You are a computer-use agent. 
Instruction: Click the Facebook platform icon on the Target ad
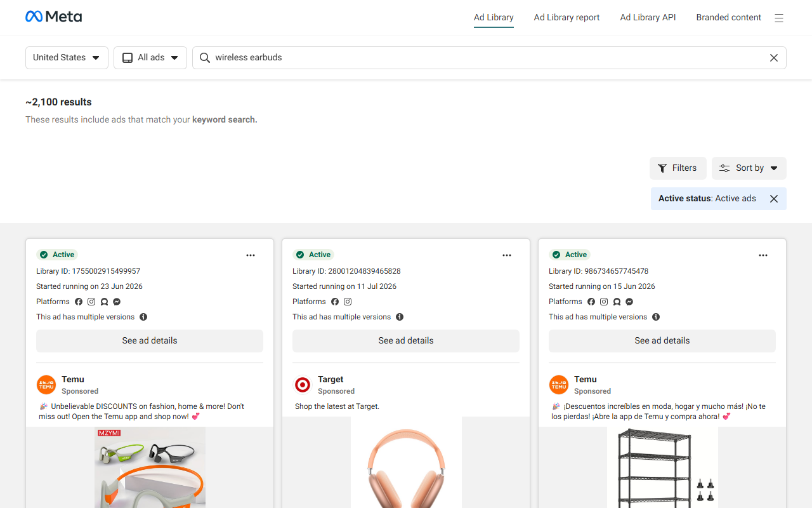click(x=335, y=302)
